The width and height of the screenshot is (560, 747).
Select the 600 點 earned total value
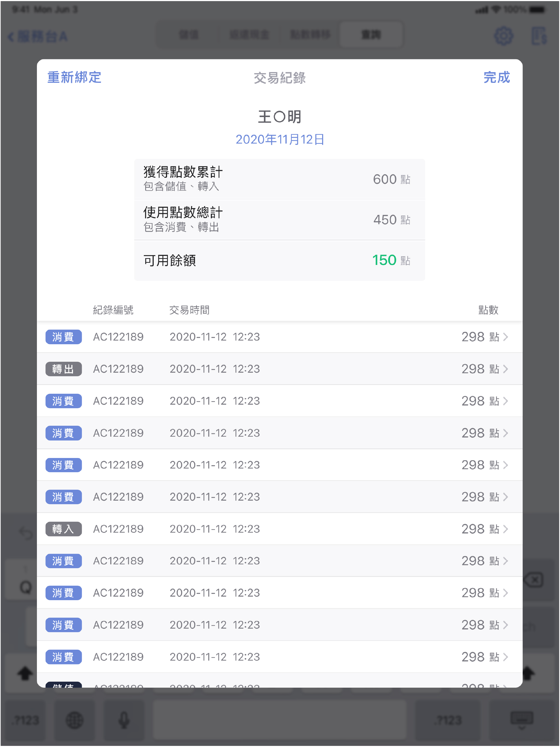(x=392, y=179)
